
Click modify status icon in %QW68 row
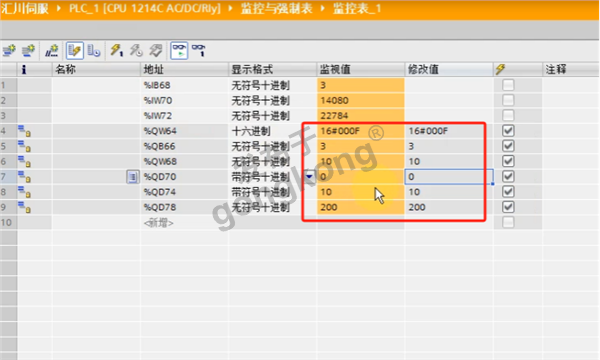[24, 161]
